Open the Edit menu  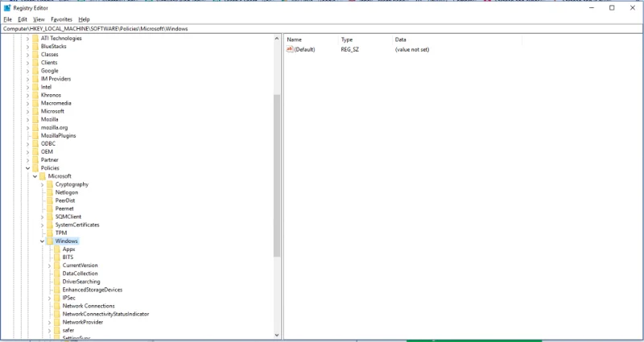tap(23, 19)
